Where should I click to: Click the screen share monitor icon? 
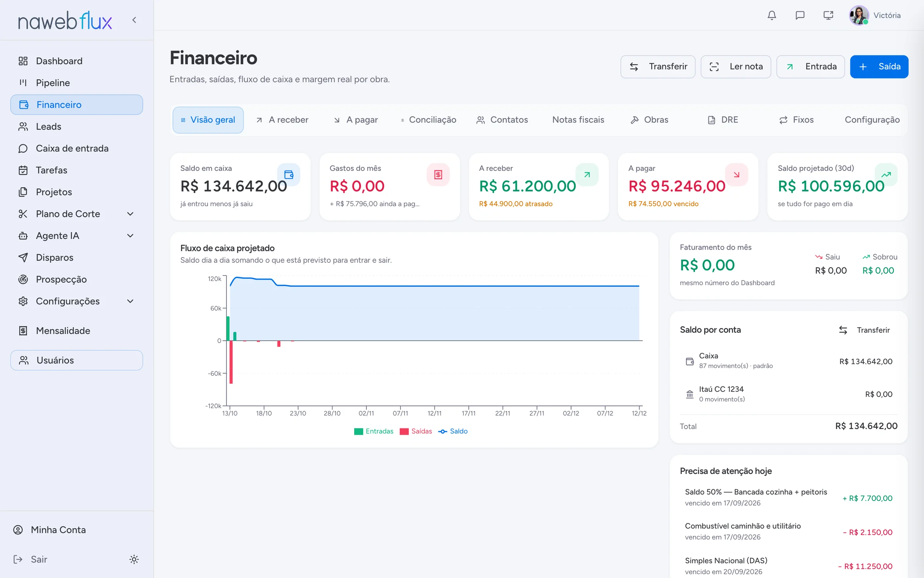tap(828, 15)
